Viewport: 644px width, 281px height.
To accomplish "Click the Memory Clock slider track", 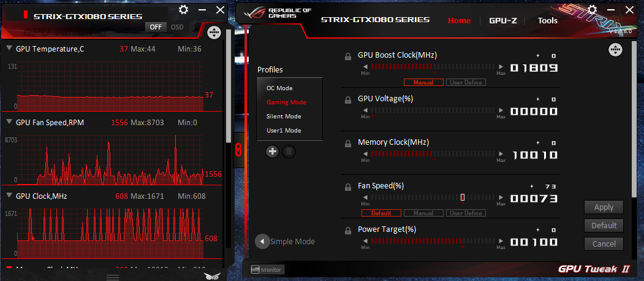I will click(x=433, y=154).
